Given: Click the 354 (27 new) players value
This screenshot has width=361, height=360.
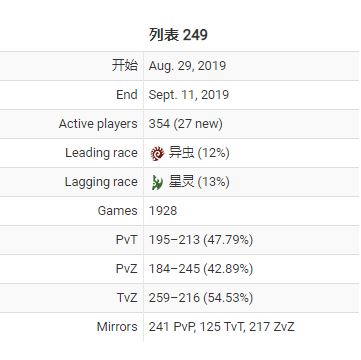Looking at the screenshot, I should (x=185, y=124).
